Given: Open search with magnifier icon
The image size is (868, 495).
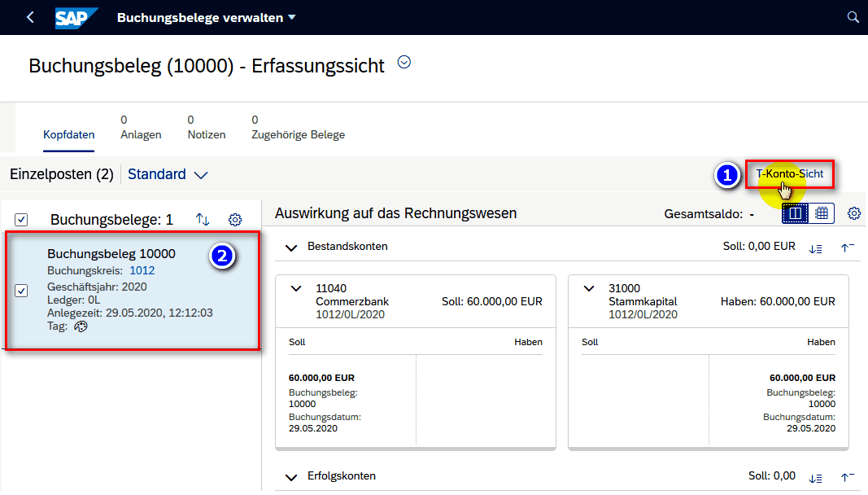Looking at the screenshot, I should [853, 17].
